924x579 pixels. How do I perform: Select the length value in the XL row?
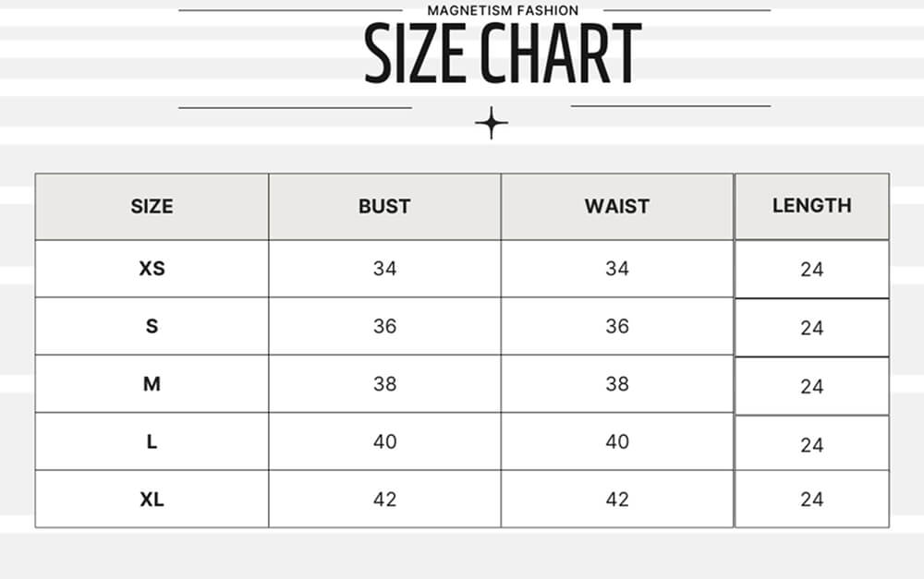811,500
